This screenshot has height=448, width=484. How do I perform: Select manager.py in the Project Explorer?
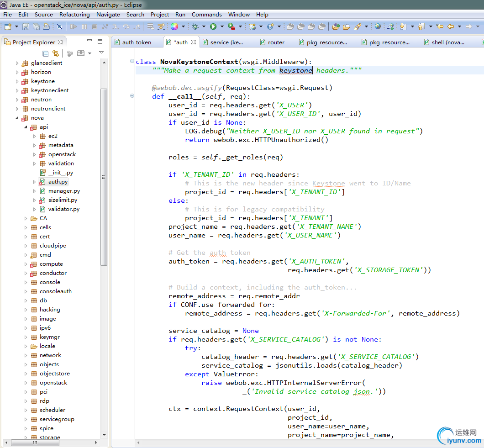tap(64, 191)
